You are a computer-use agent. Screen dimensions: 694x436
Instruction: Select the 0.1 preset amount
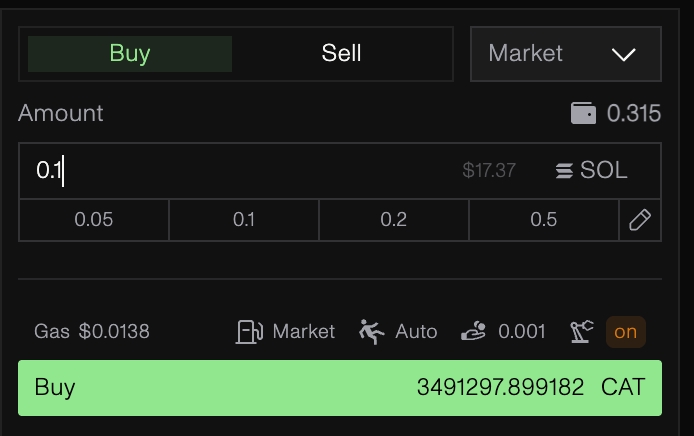coord(244,220)
